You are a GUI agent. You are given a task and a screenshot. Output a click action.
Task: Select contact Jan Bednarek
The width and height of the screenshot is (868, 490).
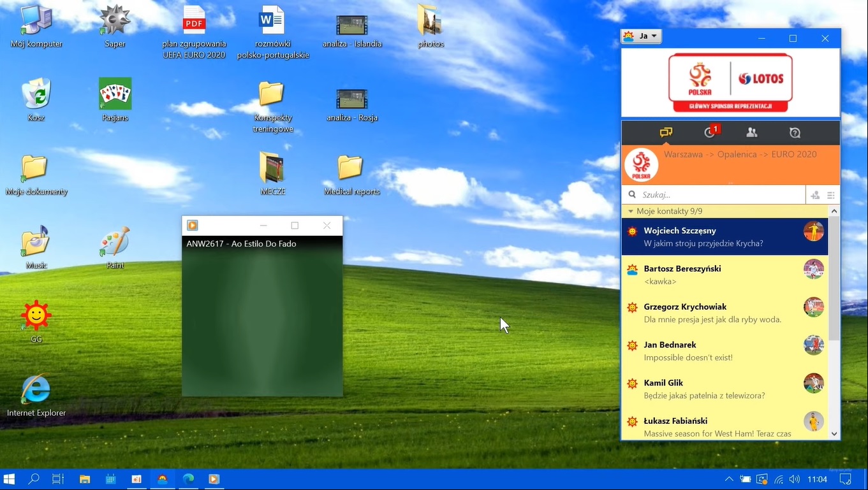725,350
